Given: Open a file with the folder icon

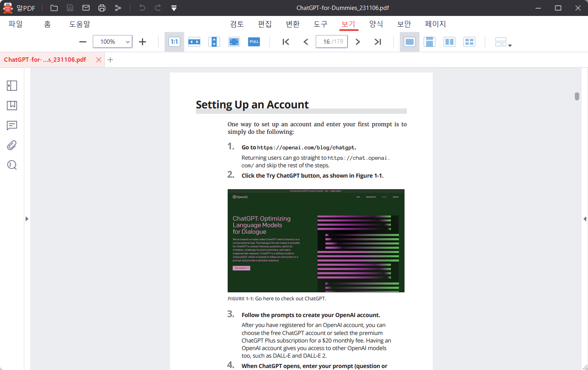Looking at the screenshot, I should (54, 8).
